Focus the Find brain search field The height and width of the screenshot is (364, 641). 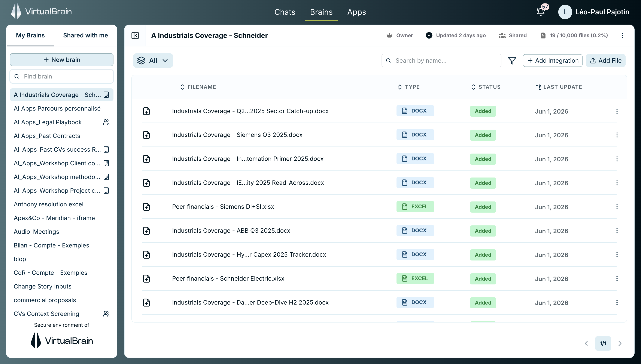click(61, 77)
